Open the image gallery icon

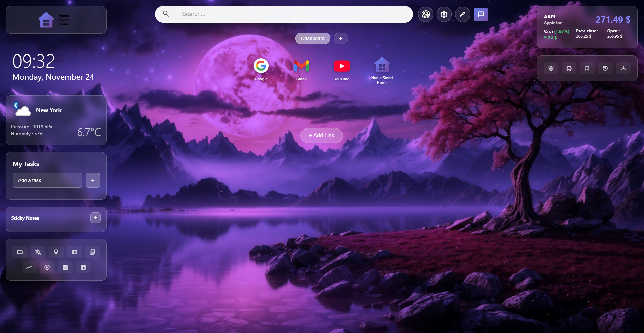tap(92, 252)
